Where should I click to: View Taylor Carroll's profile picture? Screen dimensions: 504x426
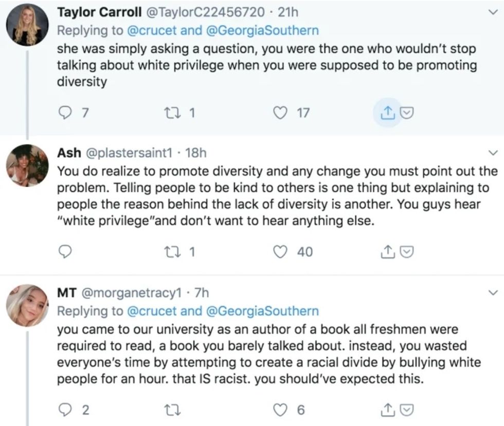click(27, 25)
